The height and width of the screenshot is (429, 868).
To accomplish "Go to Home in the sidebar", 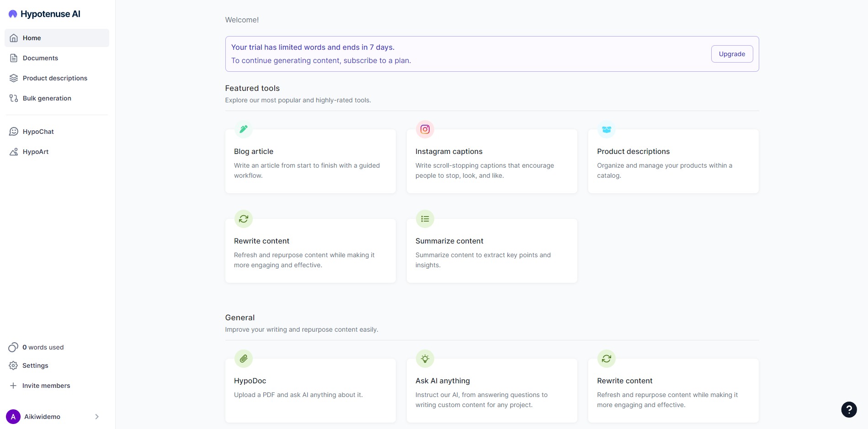I will 57,38.
